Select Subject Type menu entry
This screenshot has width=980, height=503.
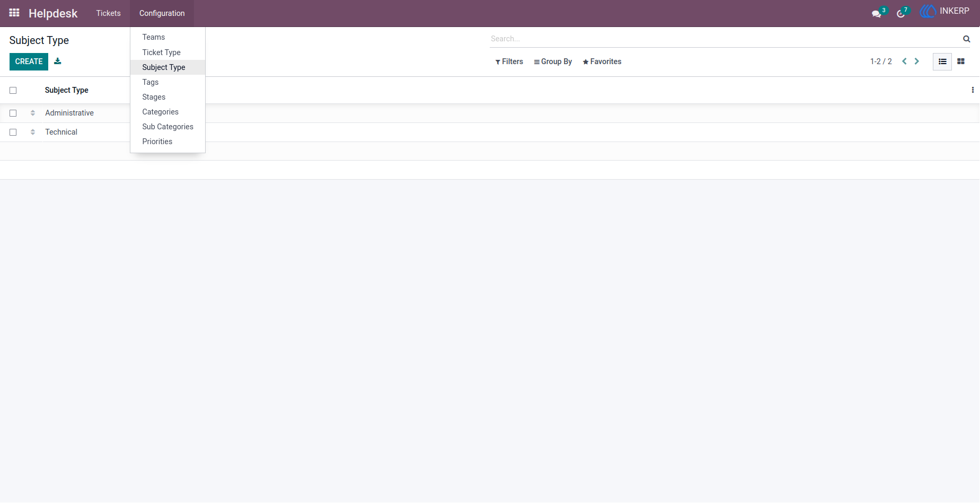click(x=167, y=67)
